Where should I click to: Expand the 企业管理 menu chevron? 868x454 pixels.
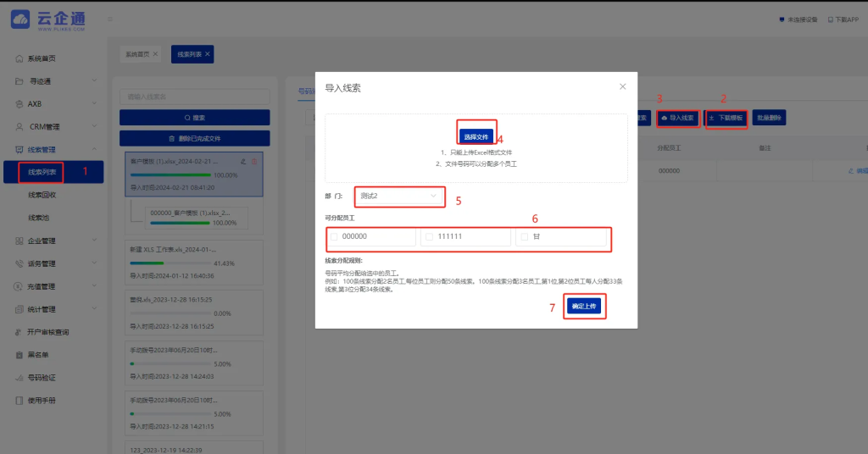pos(94,240)
